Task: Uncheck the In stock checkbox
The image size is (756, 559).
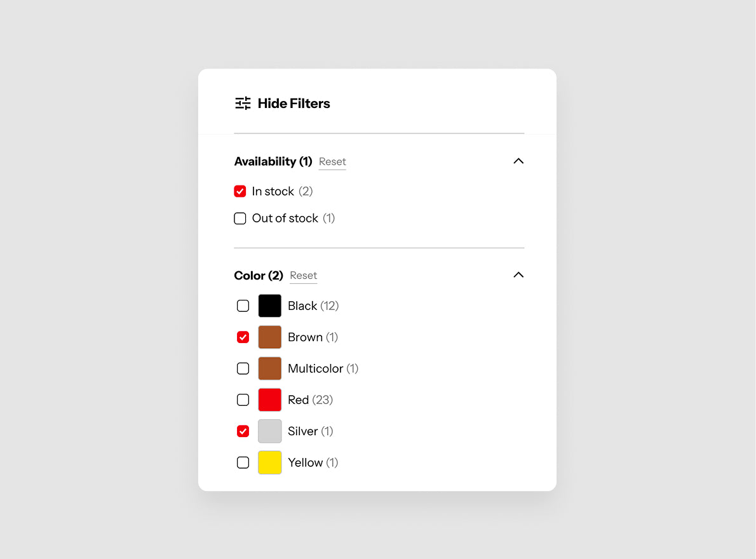Action: (240, 191)
